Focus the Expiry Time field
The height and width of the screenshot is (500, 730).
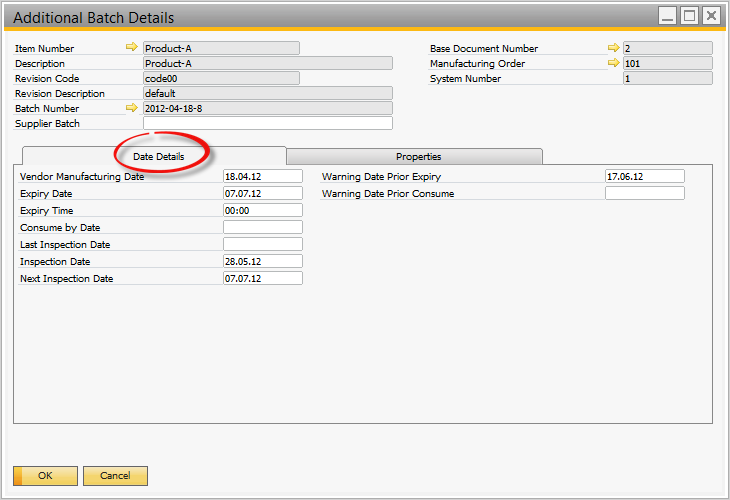pos(262,210)
